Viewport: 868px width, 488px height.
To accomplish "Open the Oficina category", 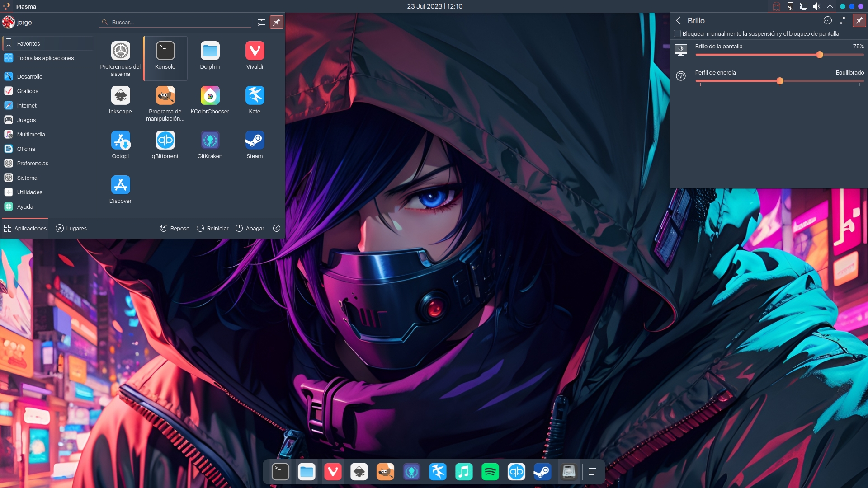I will (48, 149).
